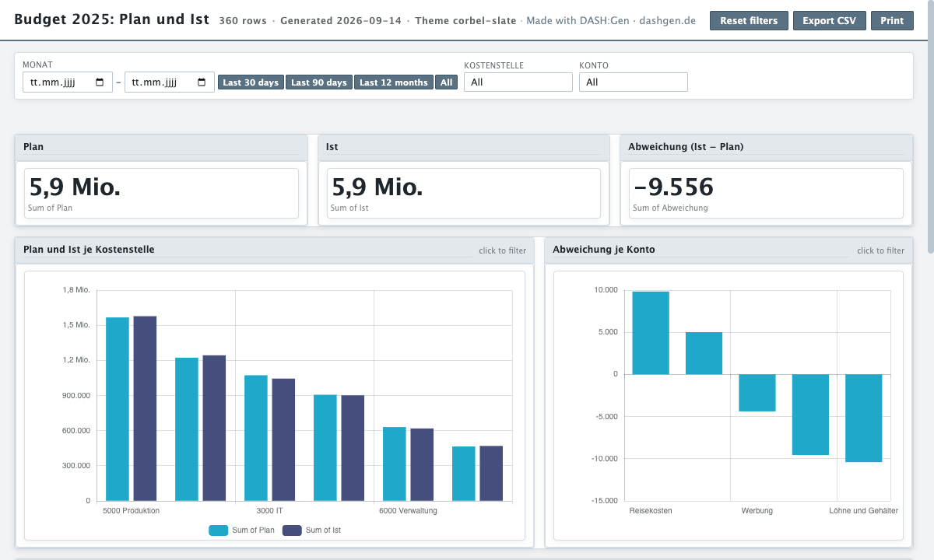Click the Ist bar for 5000 Produktion

145,408
